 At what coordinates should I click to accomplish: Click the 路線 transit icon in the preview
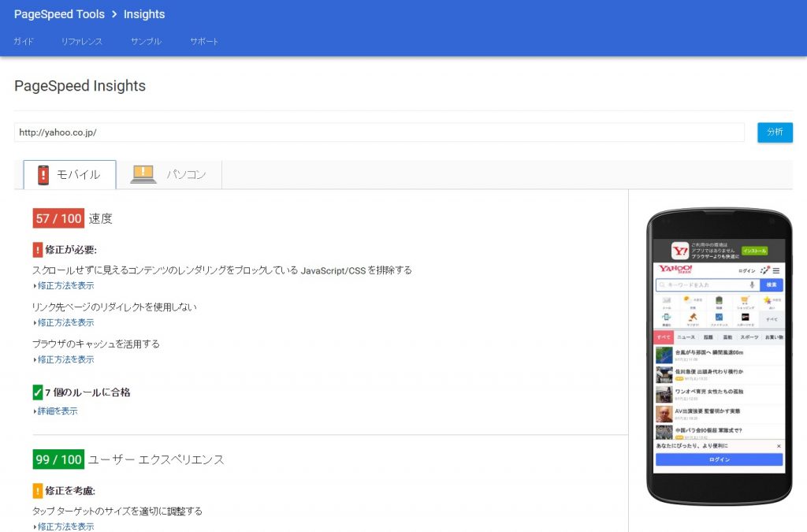coord(719,300)
